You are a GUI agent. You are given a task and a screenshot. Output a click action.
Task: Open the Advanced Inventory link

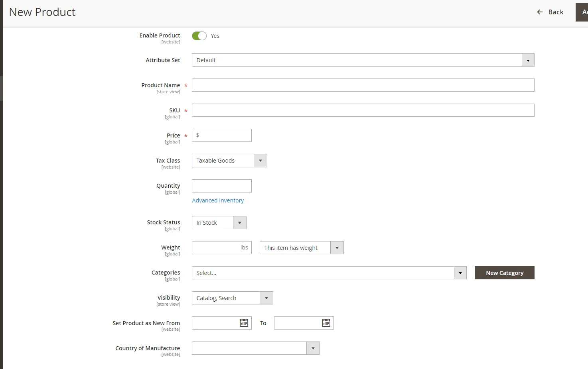(x=218, y=200)
